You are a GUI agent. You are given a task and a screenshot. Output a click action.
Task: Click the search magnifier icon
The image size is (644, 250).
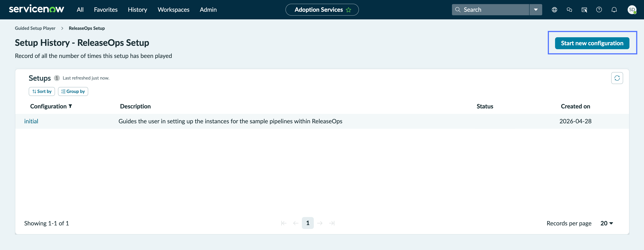458,10
